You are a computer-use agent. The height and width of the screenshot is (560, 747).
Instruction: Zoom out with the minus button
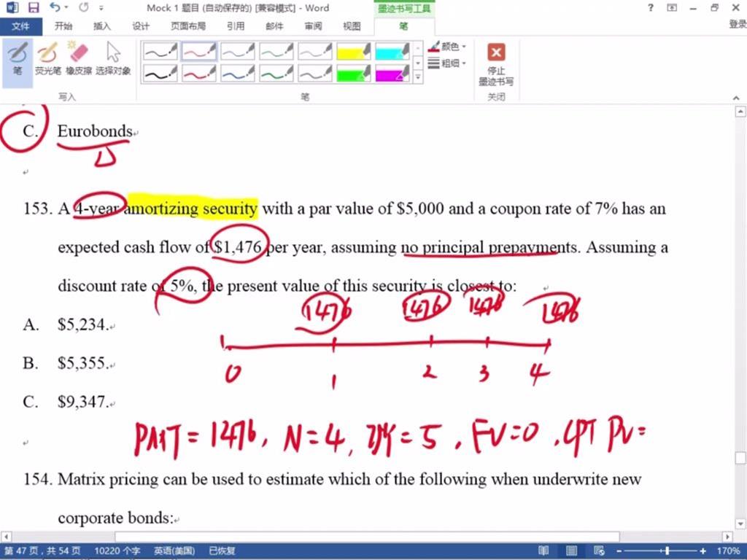(619, 551)
